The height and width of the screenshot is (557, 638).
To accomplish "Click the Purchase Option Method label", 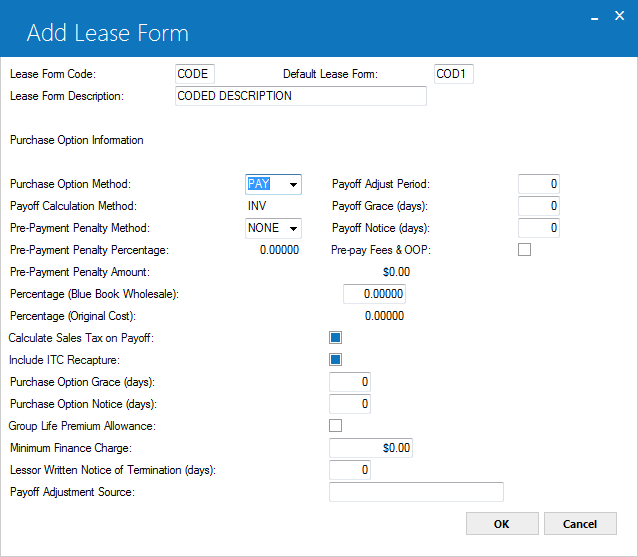I will tap(70, 184).
